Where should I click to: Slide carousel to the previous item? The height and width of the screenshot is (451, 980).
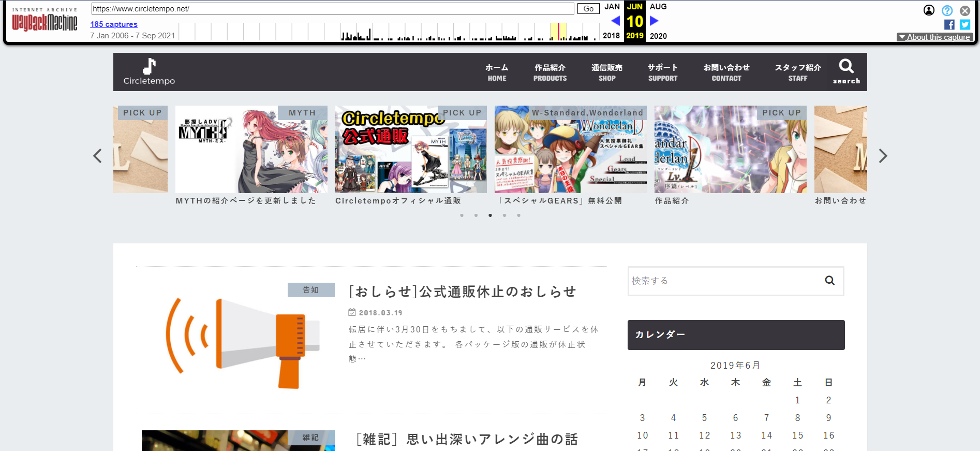(x=97, y=156)
